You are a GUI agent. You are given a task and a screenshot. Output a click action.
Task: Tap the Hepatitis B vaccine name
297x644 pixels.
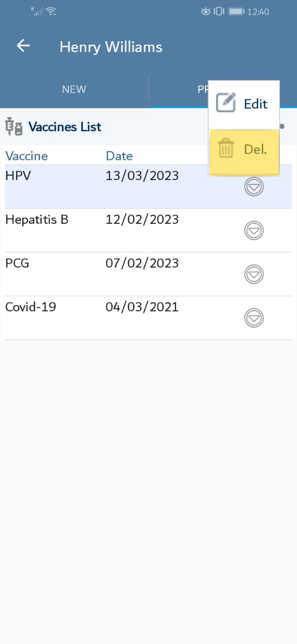(x=37, y=219)
